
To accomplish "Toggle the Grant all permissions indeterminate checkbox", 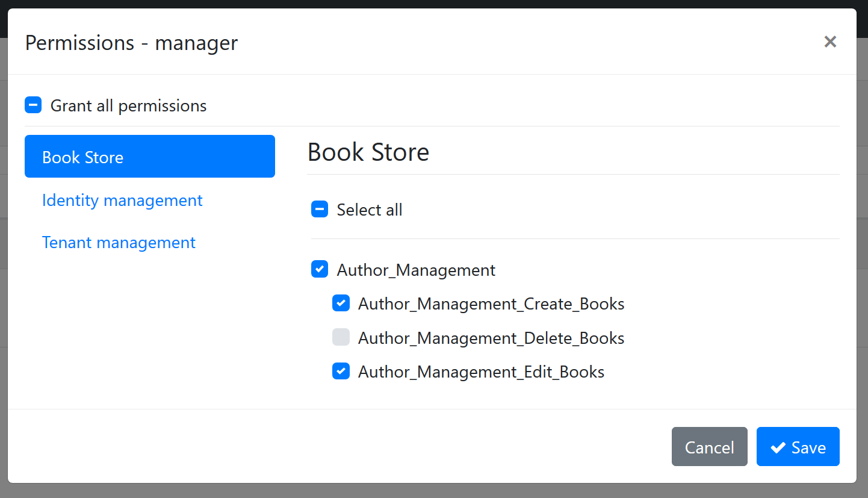I will coord(33,104).
